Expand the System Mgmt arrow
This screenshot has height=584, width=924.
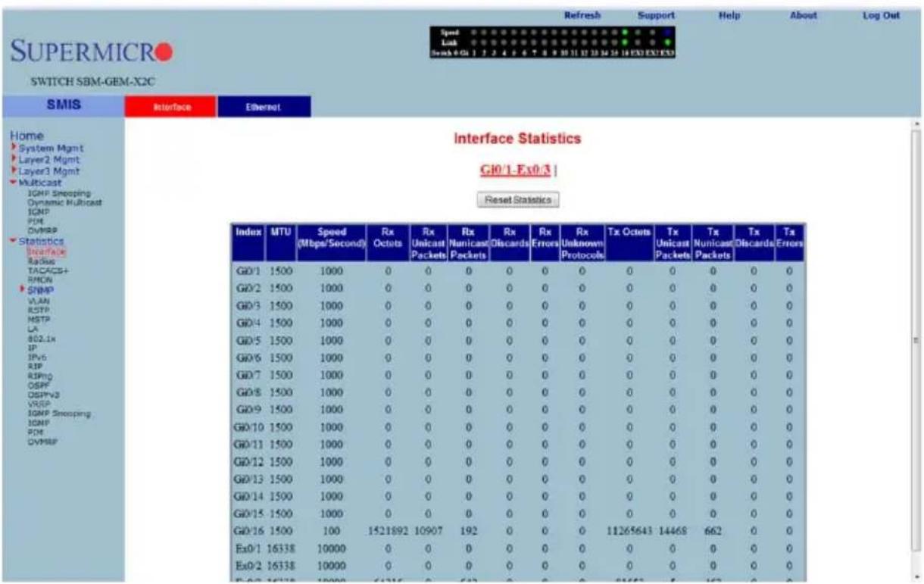coord(12,148)
